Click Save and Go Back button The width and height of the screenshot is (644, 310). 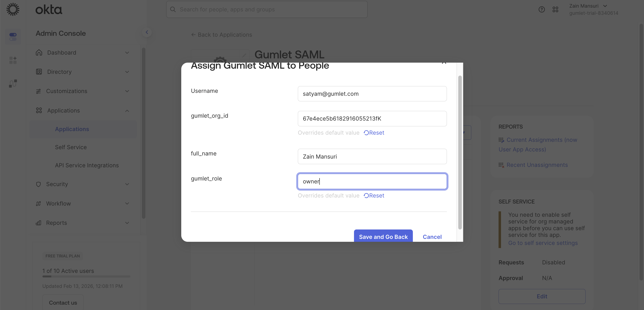pos(383,236)
